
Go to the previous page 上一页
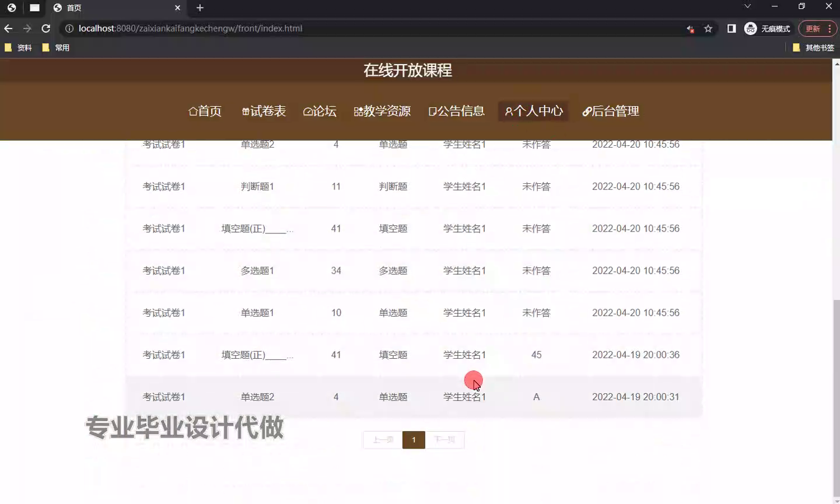(x=383, y=440)
